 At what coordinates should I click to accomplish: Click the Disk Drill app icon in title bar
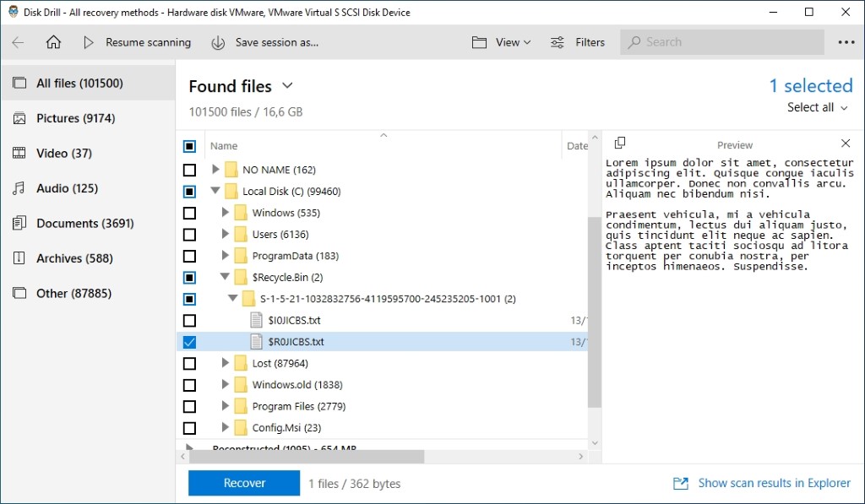14,12
